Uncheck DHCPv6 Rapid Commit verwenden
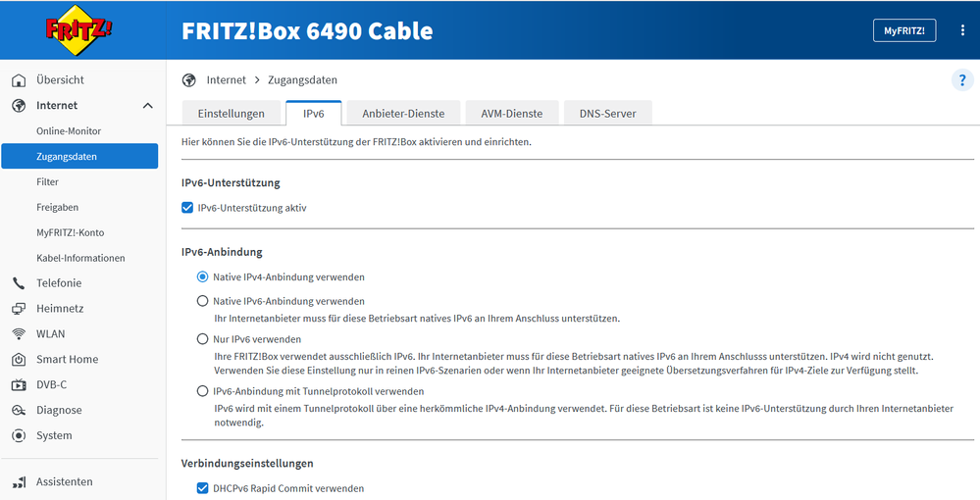This screenshot has width=980, height=500. pos(203,488)
